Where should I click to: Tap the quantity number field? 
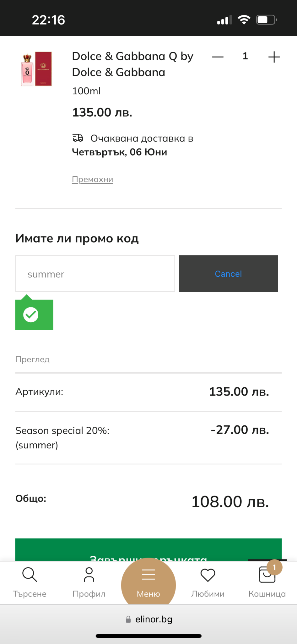(x=245, y=56)
